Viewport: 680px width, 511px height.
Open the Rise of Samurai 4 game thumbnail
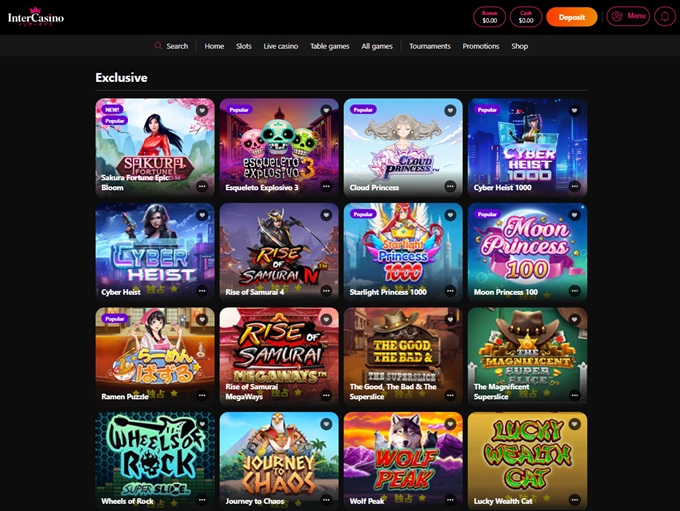(x=279, y=252)
